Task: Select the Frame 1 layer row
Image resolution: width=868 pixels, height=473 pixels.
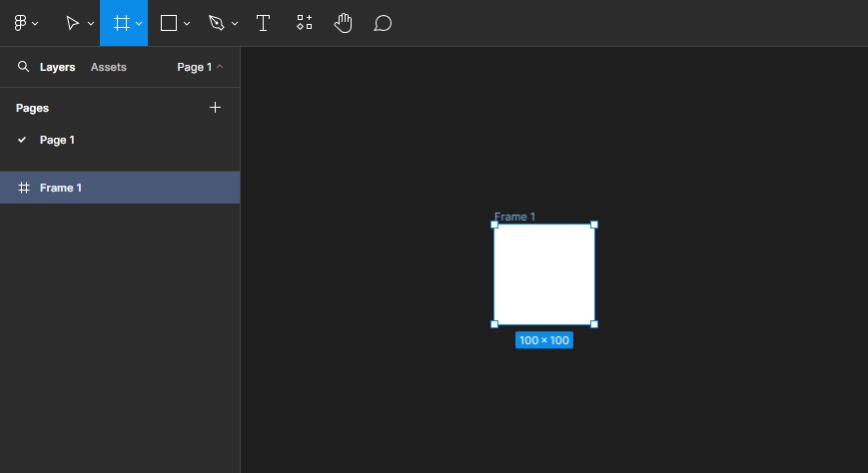Action: point(120,188)
